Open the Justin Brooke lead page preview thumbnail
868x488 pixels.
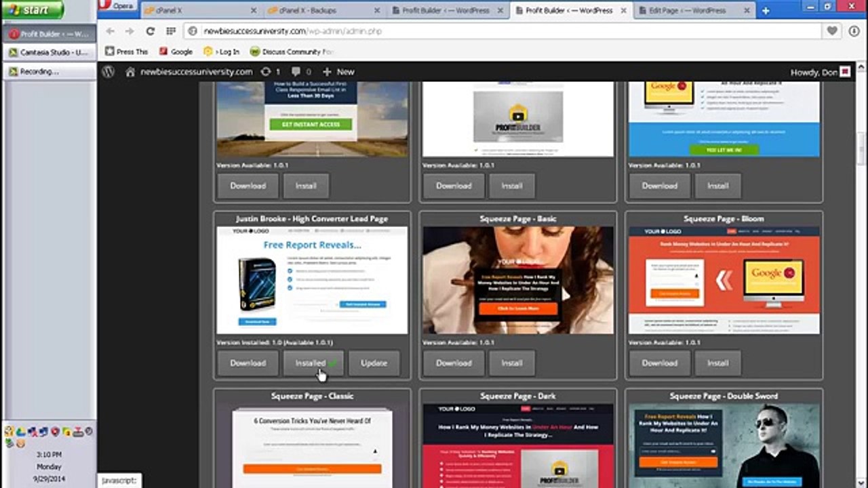click(312, 280)
